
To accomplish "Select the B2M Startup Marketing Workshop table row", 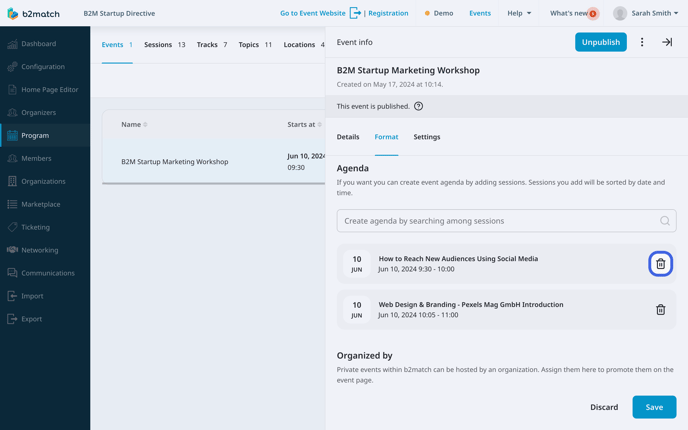I will 214,161.
